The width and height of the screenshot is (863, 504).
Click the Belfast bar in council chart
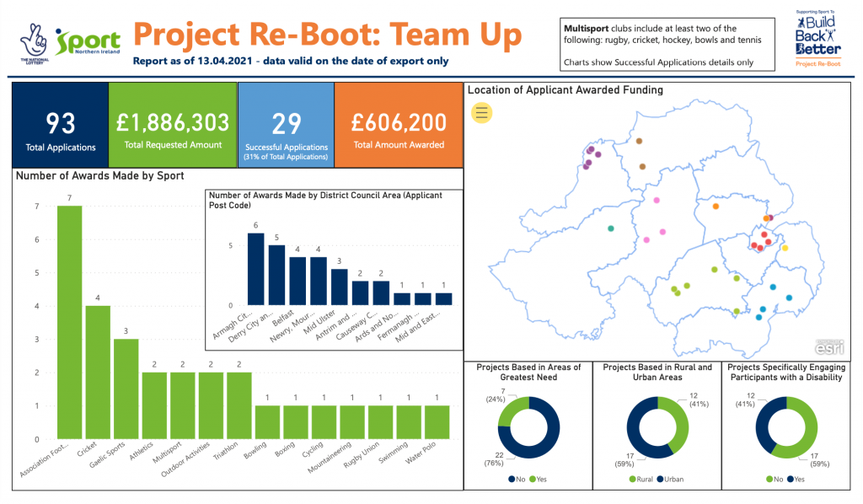pos(297,281)
